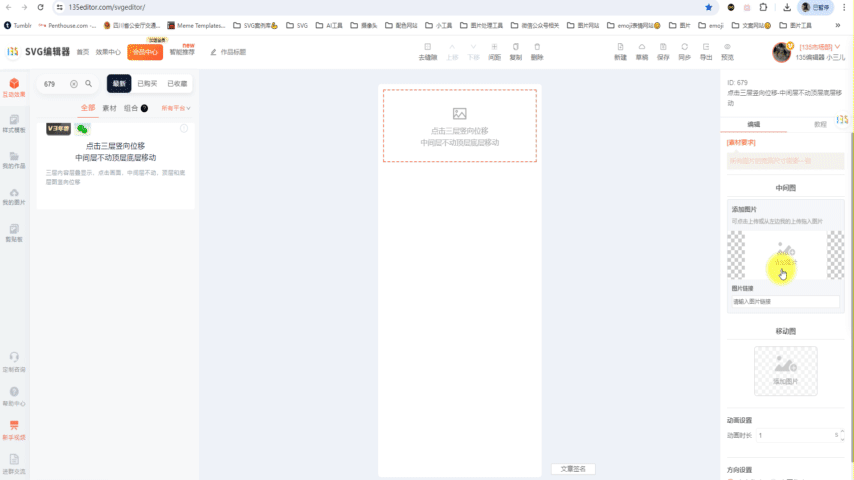The image size is (854, 480).
Task: Open 新手视频 in the sidebar
Action: 14,430
